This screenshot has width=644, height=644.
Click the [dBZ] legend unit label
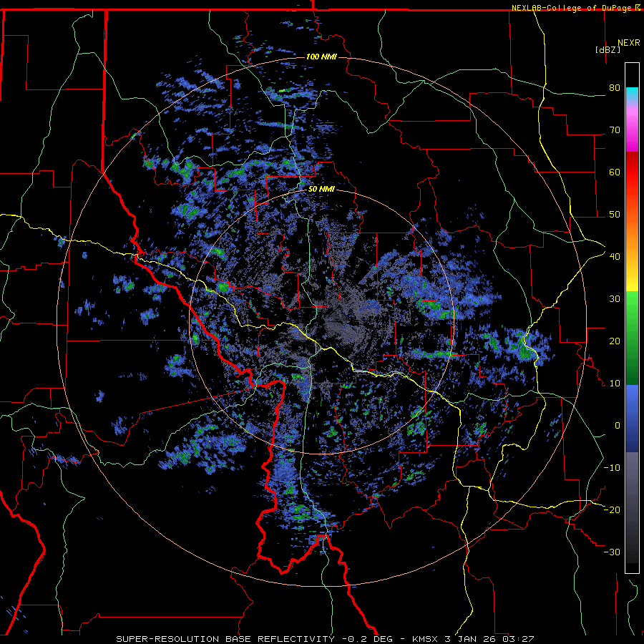[608, 49]
